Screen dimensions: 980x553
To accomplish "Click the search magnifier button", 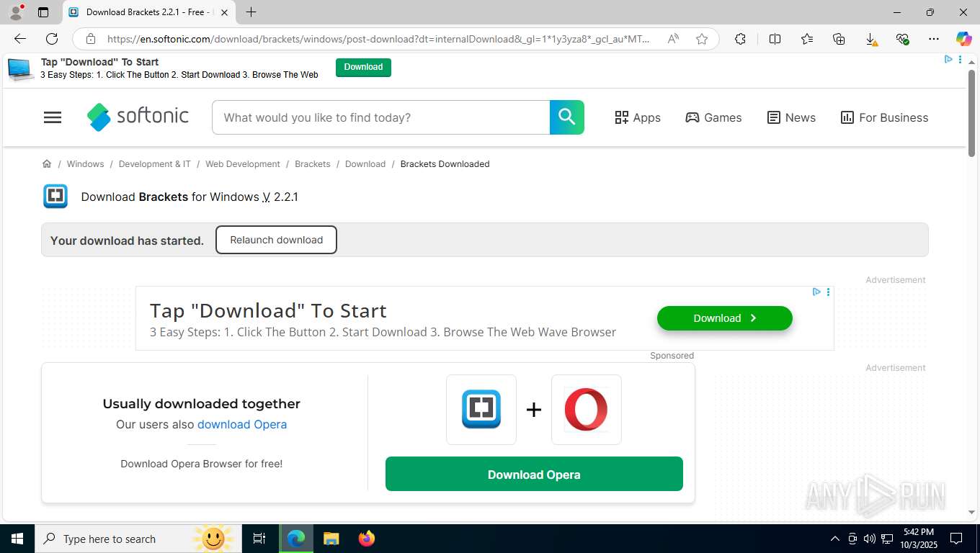I will (567, 117).
